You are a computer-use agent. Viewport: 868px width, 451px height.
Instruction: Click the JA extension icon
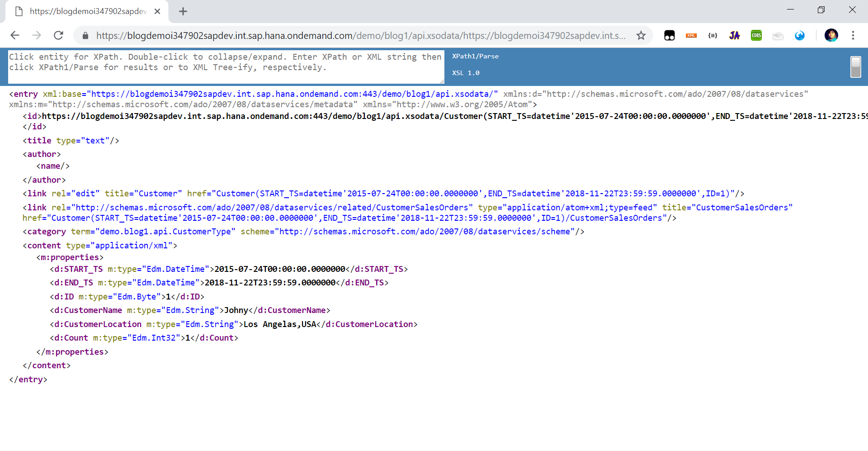(734, 35)
